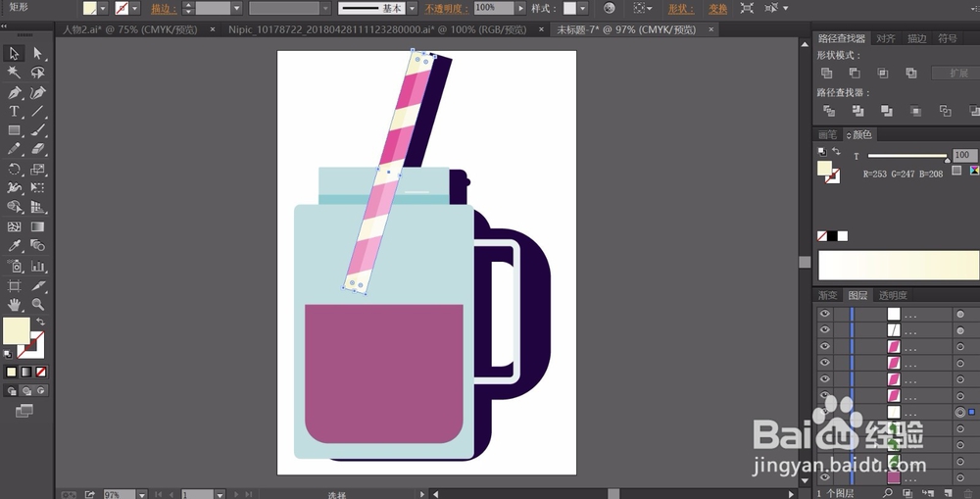Open 不透明度 link in control bar
Viewport: 980px width, 499px height.
[x=447, y=9]
